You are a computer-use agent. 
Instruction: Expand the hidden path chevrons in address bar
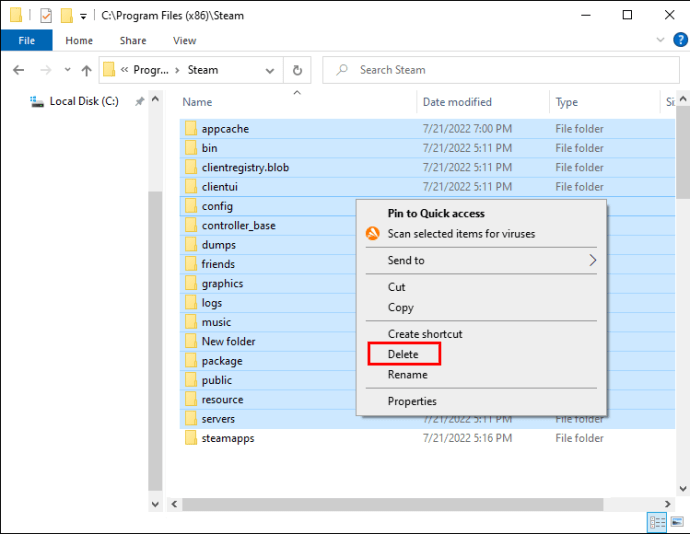click(125, 70)
